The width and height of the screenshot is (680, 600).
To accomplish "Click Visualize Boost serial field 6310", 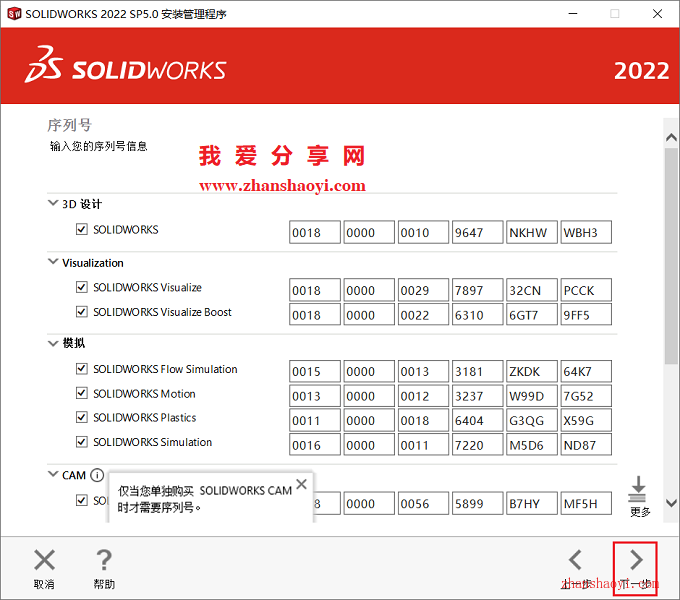I will click(477, 314).
